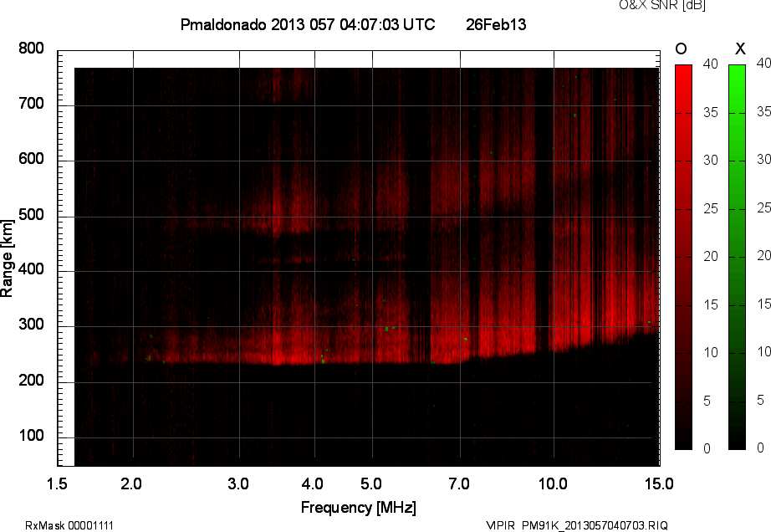The image size is (771, 532).
Task: Click the 300 km range tick label
Action: [31, 325]
